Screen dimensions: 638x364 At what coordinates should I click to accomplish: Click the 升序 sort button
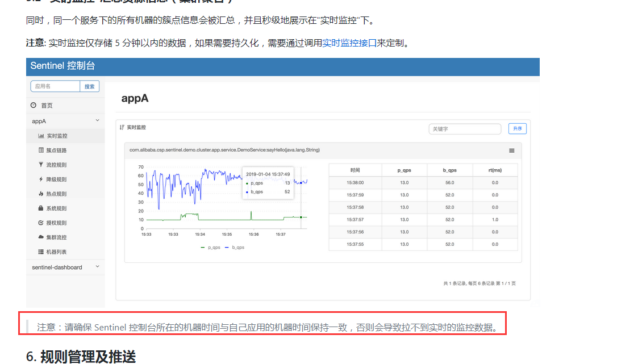pyautogui.click(x=517, y=128)
